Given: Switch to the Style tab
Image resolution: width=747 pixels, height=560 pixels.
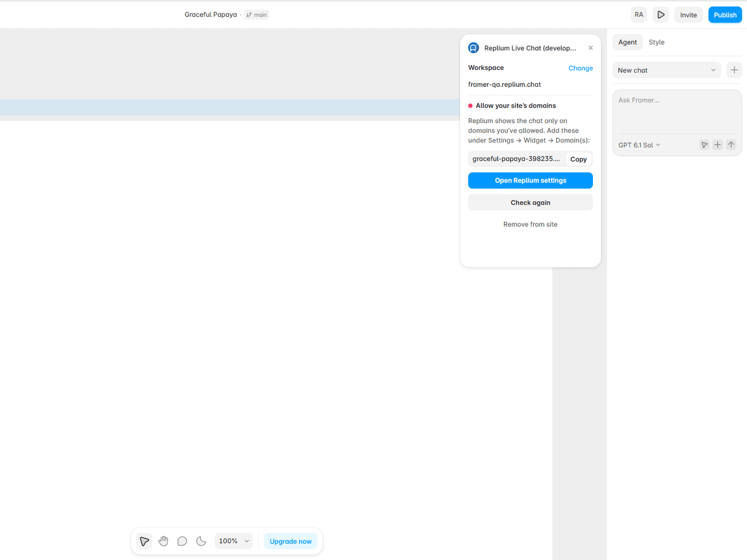Looking at the screenshot, I should coord(656,42).
